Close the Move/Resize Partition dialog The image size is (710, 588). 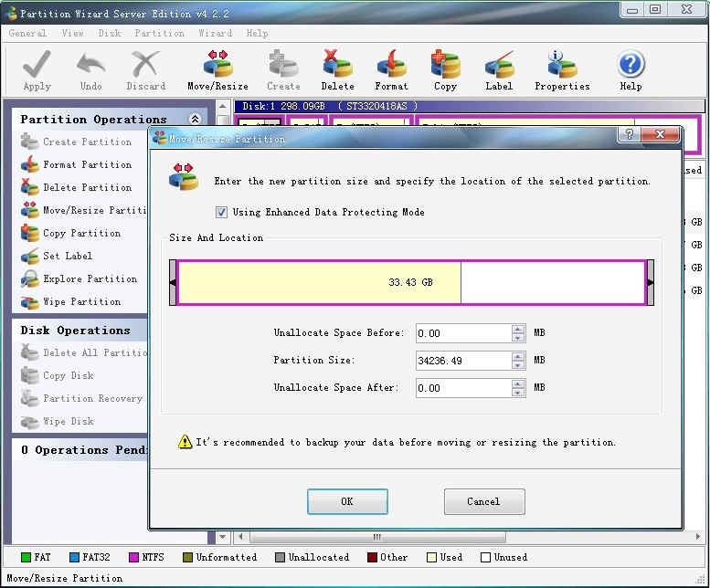point(661,134)
